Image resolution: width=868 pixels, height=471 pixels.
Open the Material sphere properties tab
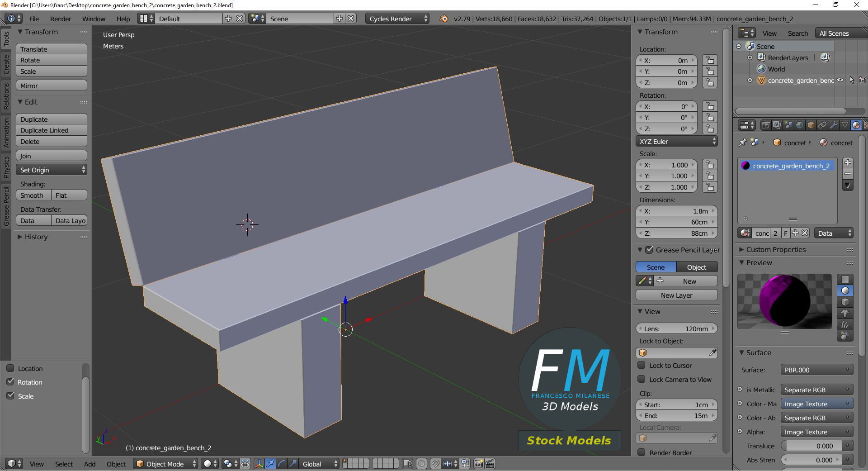(856, 125)
